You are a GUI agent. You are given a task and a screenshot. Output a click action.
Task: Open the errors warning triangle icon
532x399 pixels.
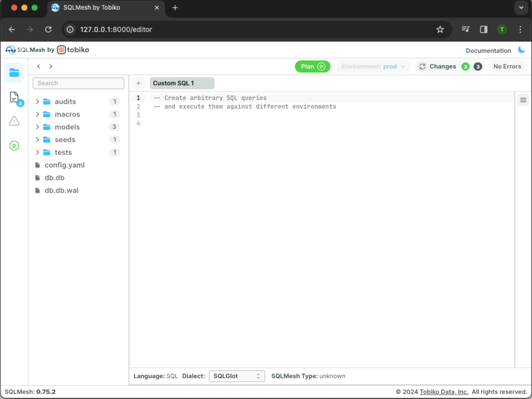click(x=14, y=121)
